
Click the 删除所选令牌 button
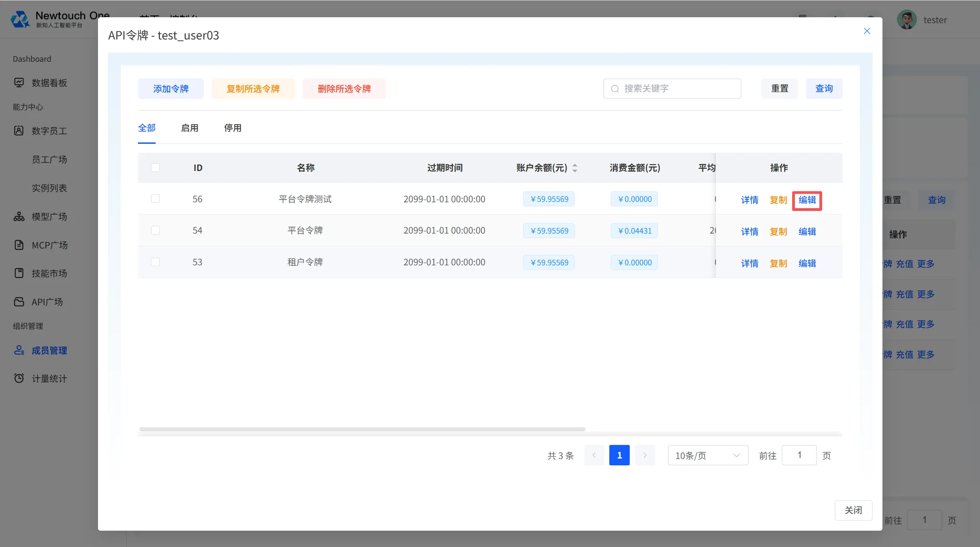344,89
